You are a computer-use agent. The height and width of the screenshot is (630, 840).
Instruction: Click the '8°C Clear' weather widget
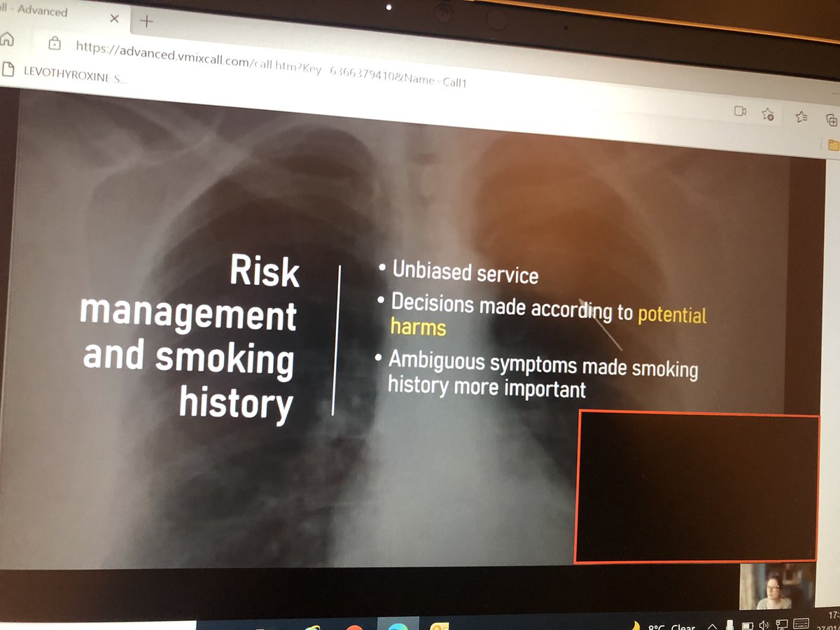664,626
